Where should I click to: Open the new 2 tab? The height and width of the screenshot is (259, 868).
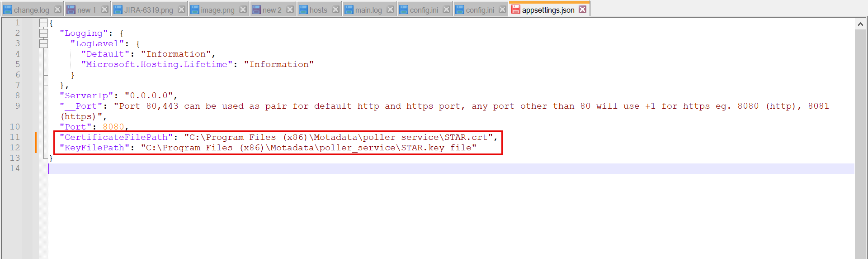272,10
